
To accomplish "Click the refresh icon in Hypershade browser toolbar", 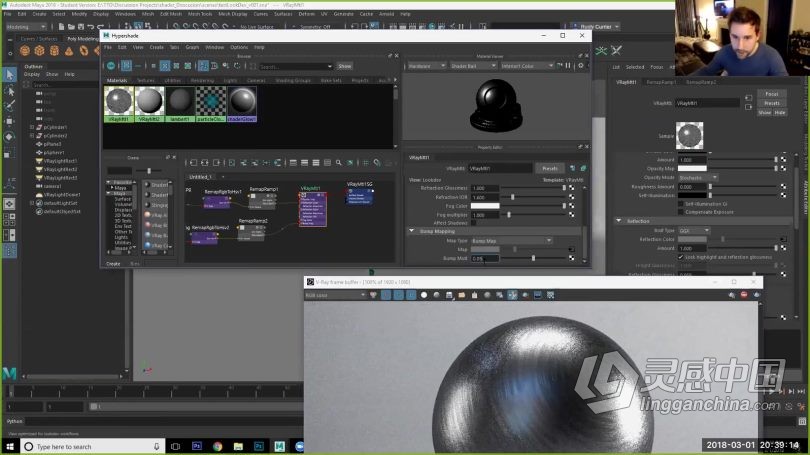I will 237,66.
